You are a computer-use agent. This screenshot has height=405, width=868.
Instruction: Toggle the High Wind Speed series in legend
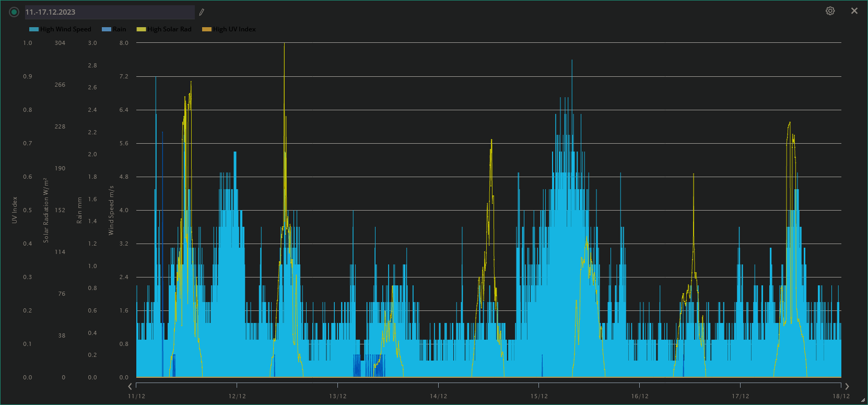coord(65,29)
